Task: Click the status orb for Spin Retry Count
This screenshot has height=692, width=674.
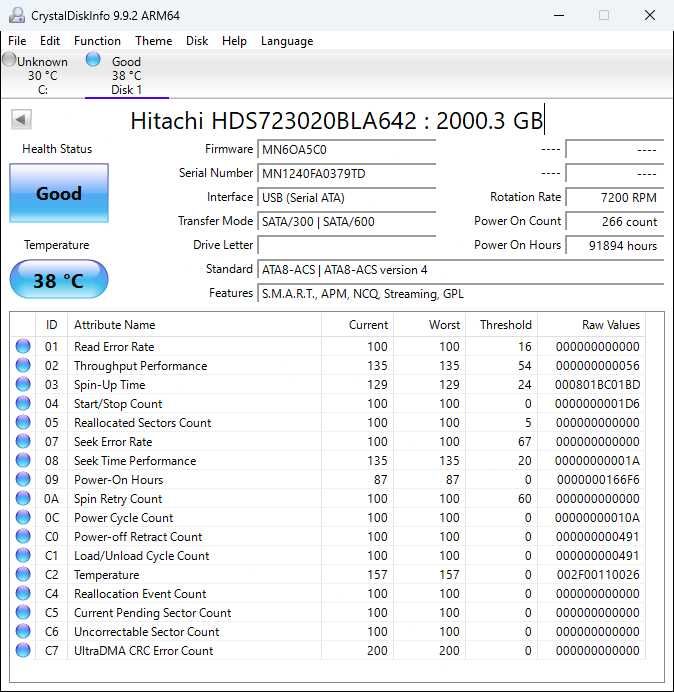Action: pyautogui.click(x=23, y=498)
